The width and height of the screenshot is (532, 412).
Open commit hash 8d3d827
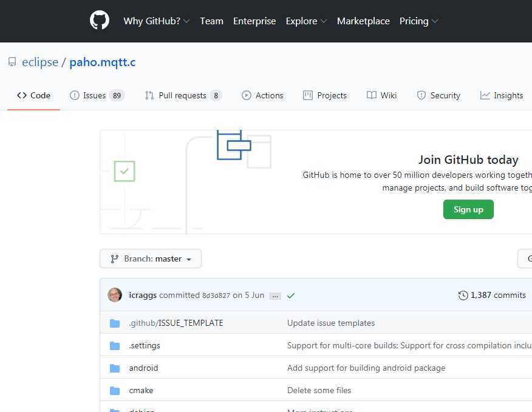pos(216,295)
